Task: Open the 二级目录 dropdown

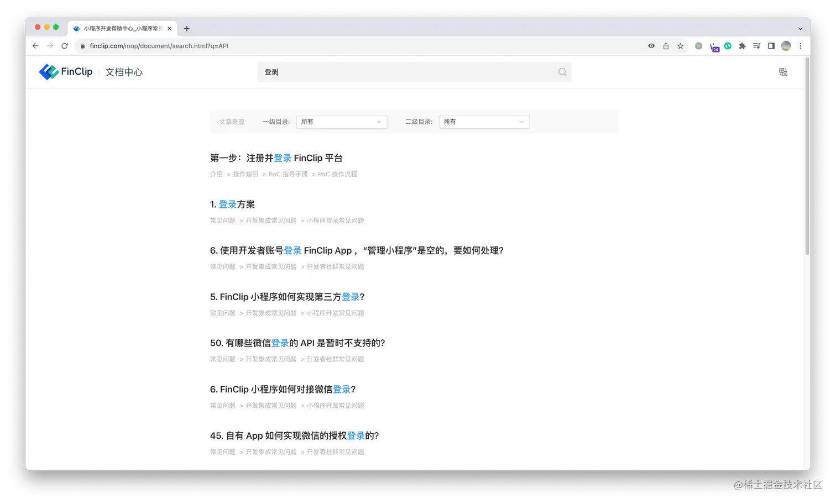Action: [484, 122]
